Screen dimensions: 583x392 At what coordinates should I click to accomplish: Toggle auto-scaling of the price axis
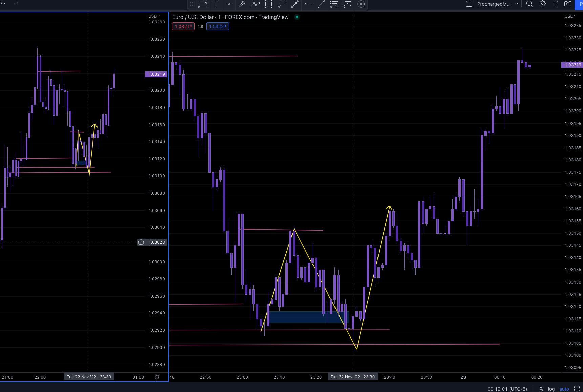[x=564, y=389]
